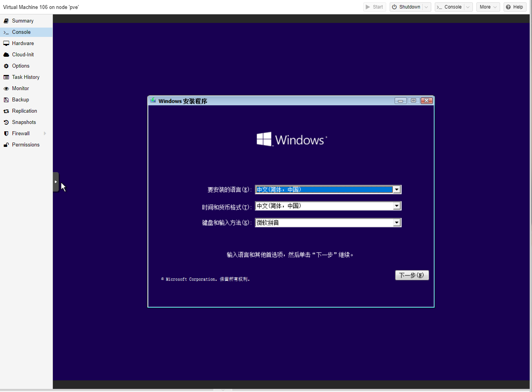
Task: Expand the noVNC control panel handle
Action: pos(56,182)
